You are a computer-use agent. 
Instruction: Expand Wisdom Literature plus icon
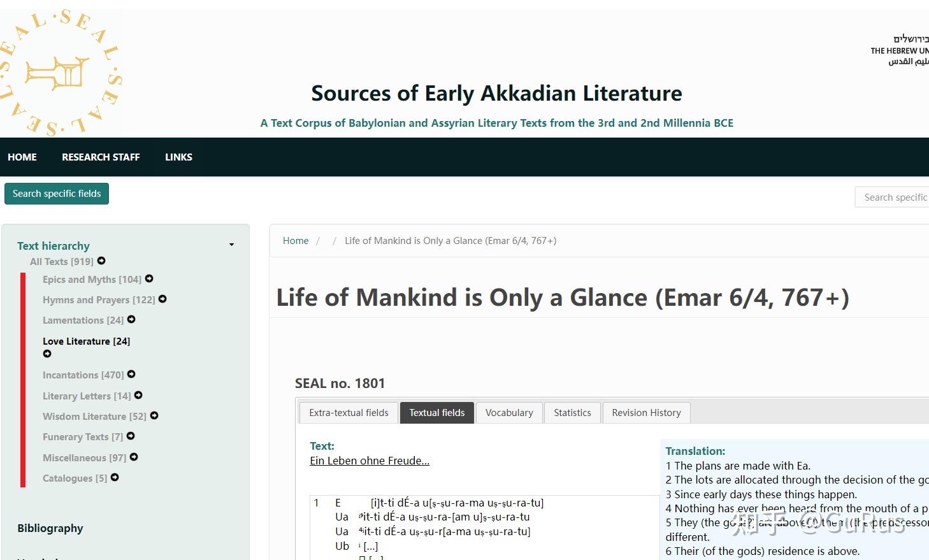[x=154, y=415]
